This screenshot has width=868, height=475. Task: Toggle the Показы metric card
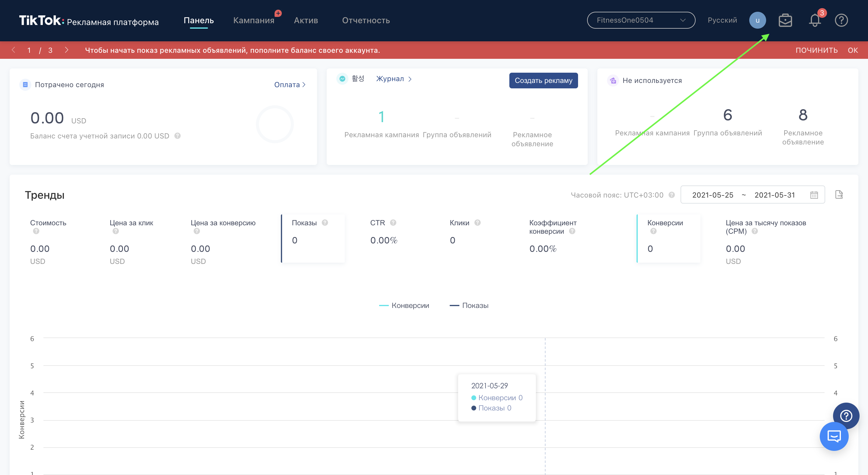313,238
